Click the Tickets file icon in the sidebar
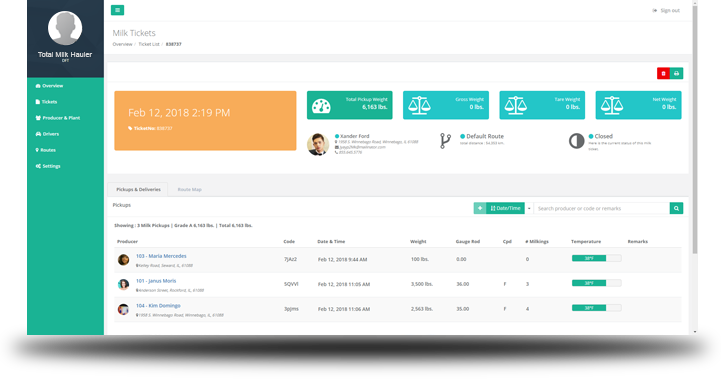The width and height of the screenshot is (721, 379). [38, 102]
